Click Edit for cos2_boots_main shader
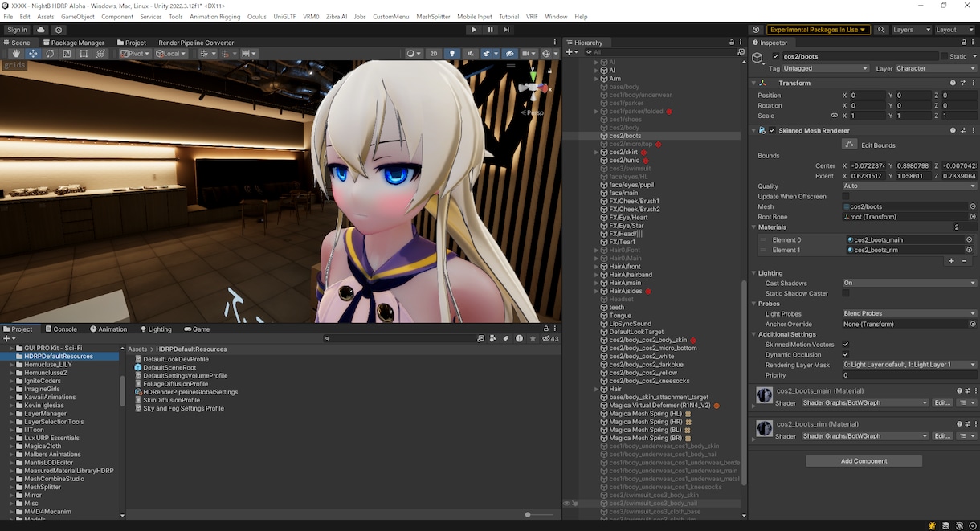The width and height of the screenshot is (980, 531). coord(941,402)
